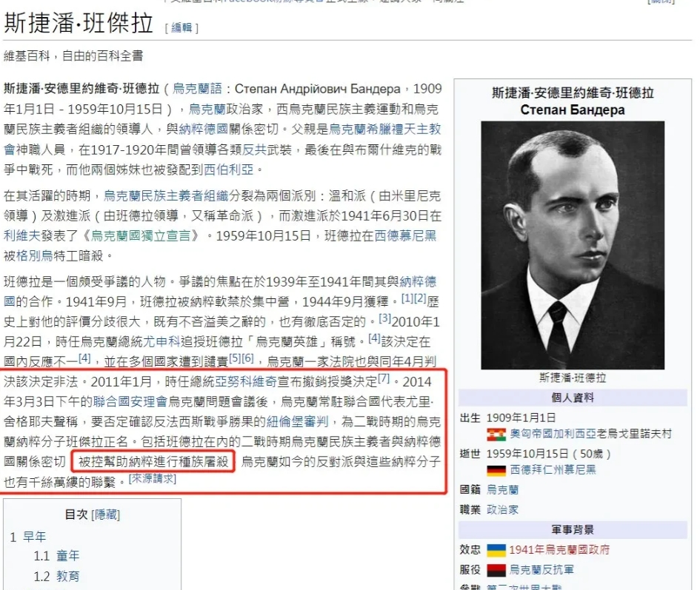Jump to the 童年 subsection
Viewport: 700px width, 590px height.
click(68, 556)
